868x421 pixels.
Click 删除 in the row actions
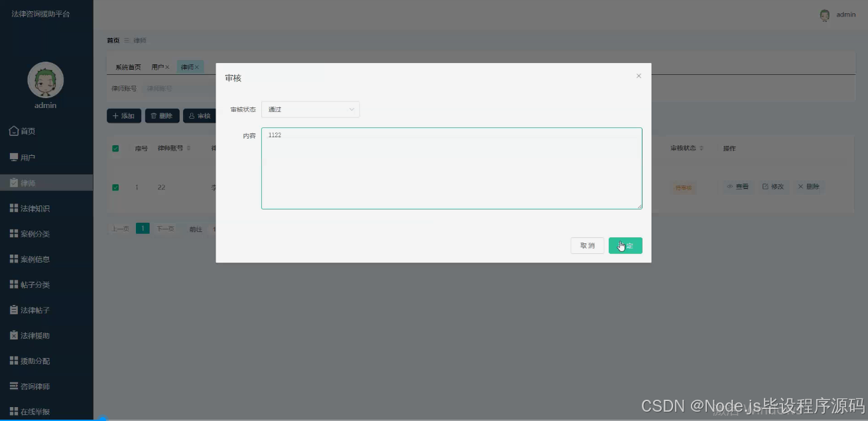[809, 187]
